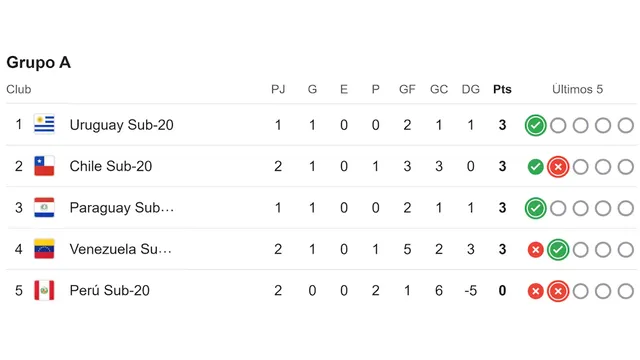The width and height of the screenshot is (640, 360).
Task: Click the Últimos 5 column header
Action: (x=577, y=89)
